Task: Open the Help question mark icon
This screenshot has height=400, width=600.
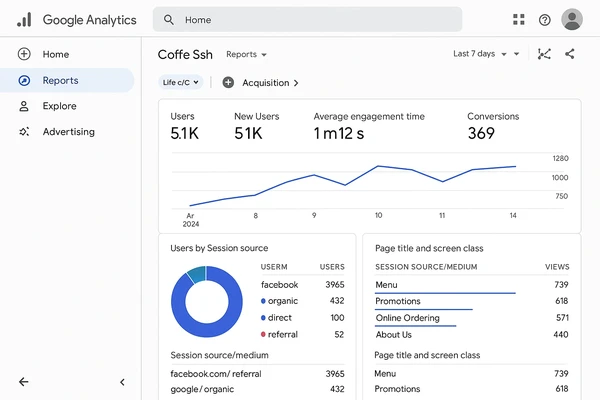Action: [x=545, y=20]
